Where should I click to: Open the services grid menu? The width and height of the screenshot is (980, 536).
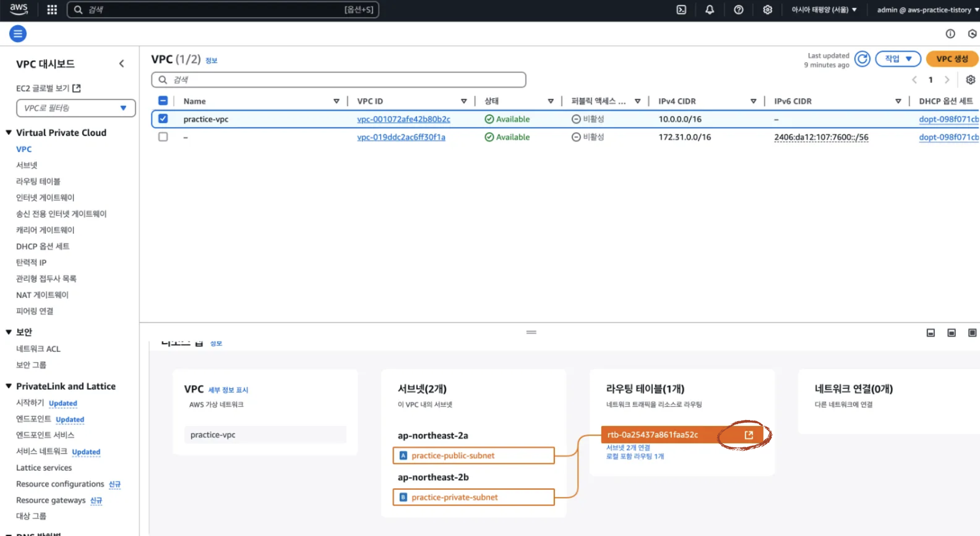[52, 10]
